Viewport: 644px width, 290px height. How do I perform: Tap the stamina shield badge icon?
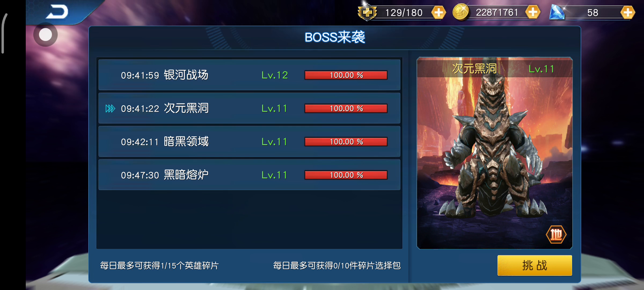click(x=367, y=12)
